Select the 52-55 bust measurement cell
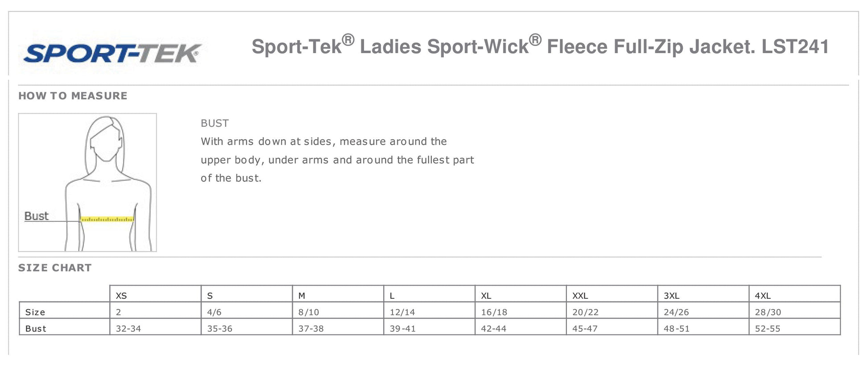The image size is (868, 372). pyautogui.click(x=768, y=329)
